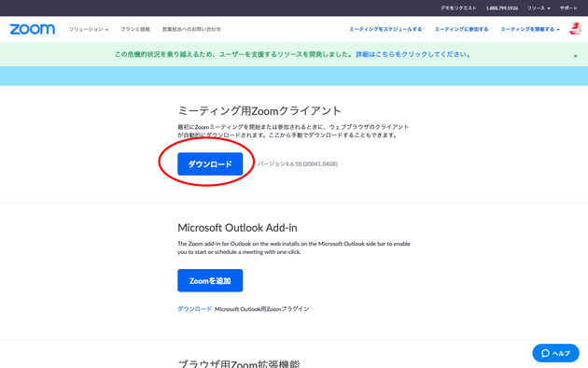Click the ブラウザ用Zoom拡張機能 heading

(x=239, y=363)
